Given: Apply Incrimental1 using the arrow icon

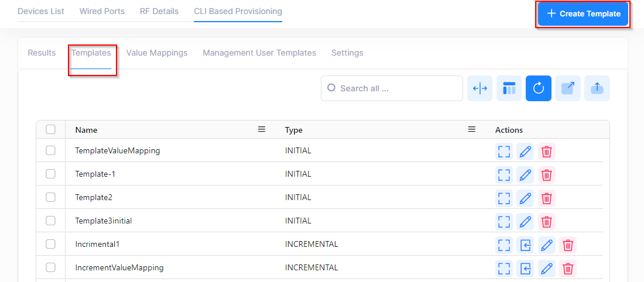Looking at the screenshot, I should [x=525, y=246].
